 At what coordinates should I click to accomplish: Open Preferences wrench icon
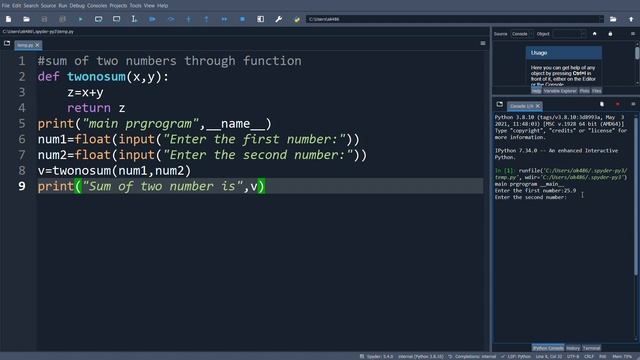[279, 19]
